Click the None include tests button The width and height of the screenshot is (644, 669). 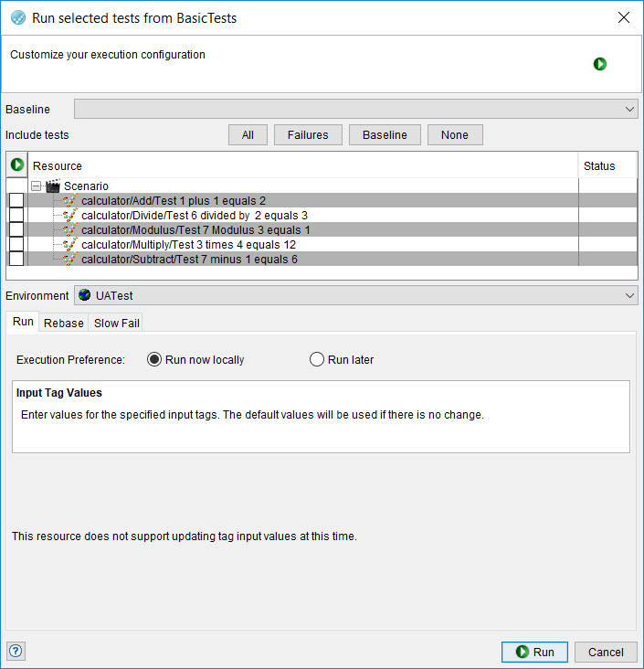[455, 135]
